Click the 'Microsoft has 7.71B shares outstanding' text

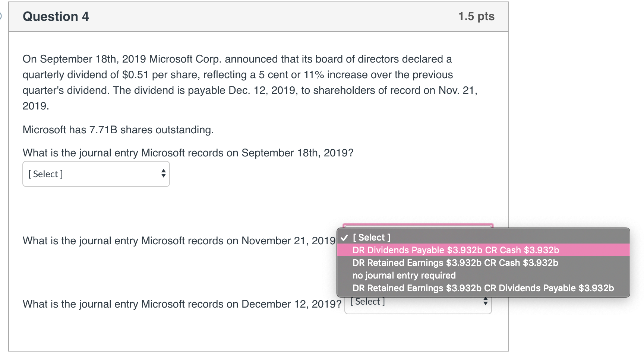[118, 130]
